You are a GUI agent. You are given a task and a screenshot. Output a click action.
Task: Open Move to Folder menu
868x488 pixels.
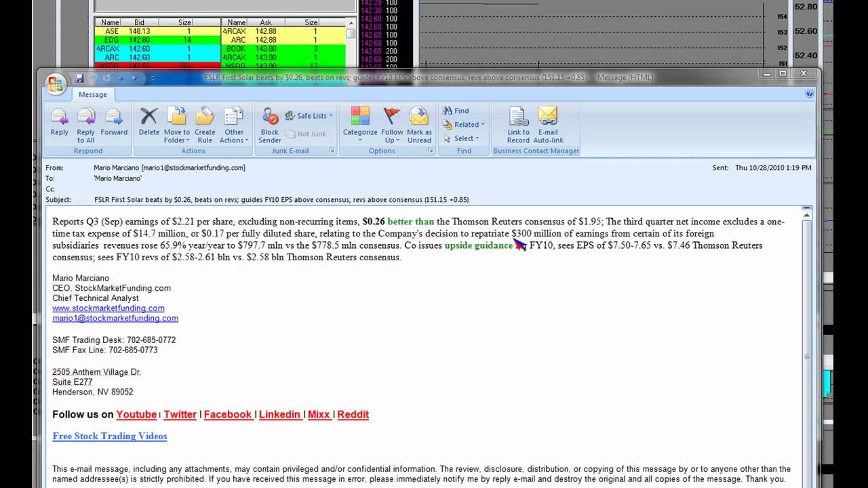177,126
